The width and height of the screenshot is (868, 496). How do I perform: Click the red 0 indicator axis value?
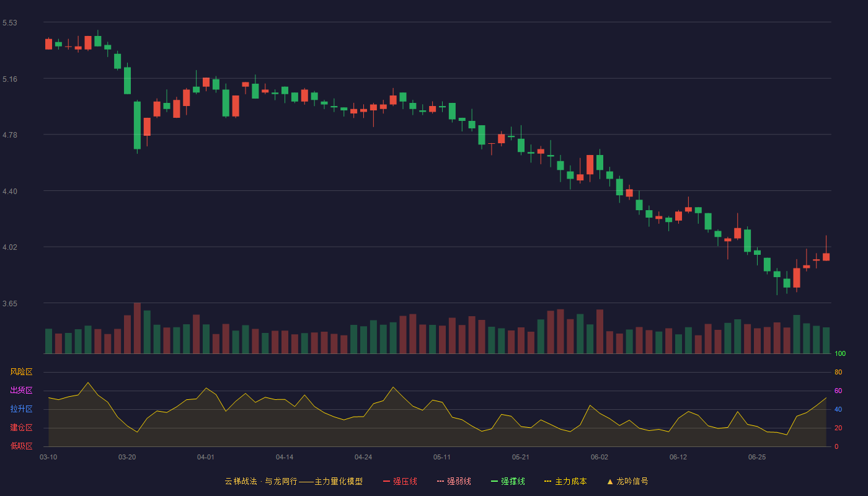tap(836, 446)
